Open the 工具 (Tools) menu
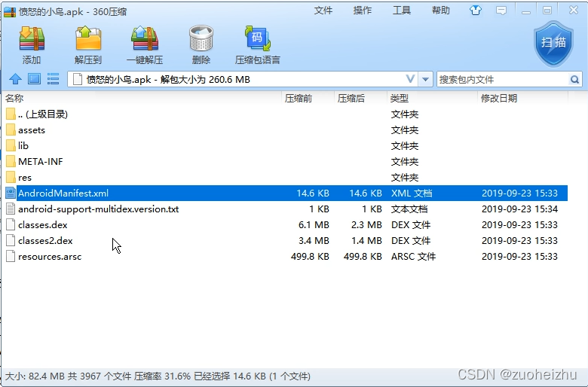 pos(402,11)
